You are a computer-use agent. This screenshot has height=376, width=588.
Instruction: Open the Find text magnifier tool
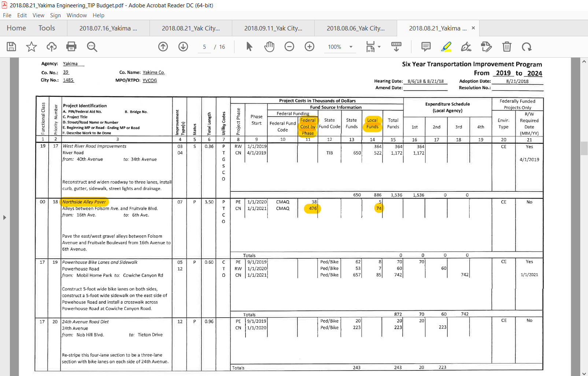point(92,47)
